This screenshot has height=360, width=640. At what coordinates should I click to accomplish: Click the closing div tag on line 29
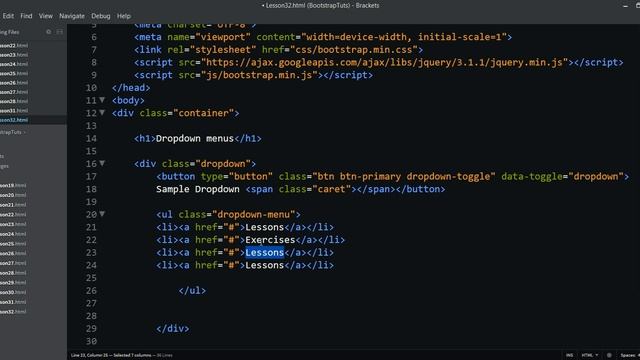click(173, 329)
